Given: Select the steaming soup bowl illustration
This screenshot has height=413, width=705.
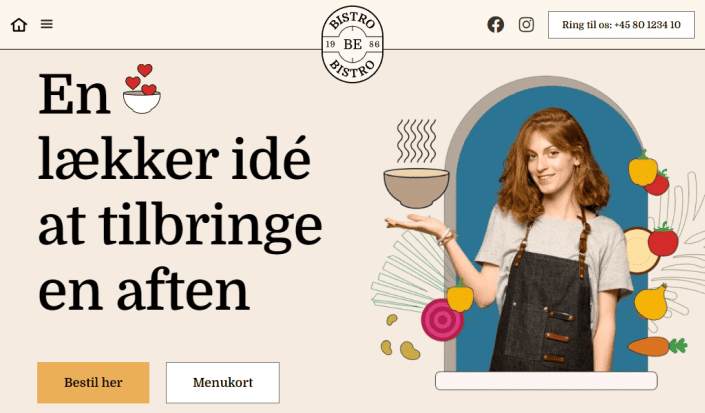Looking at the screenshot, I should 416,164.
